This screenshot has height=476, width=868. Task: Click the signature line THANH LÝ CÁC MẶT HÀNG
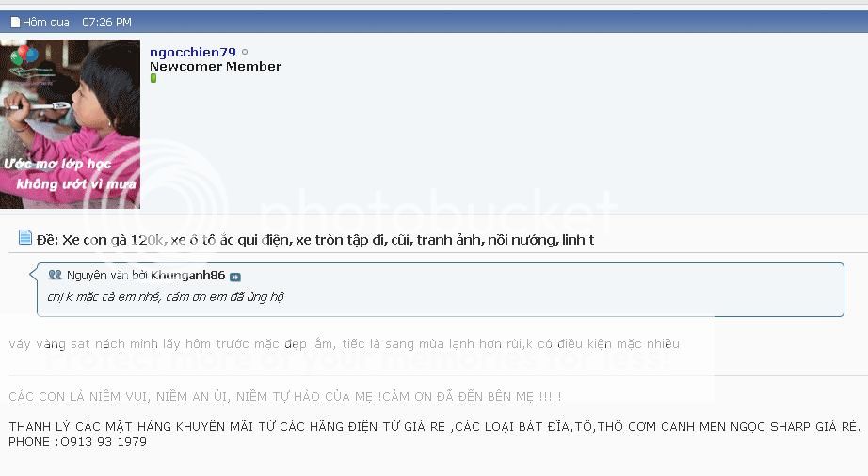pyautogui.click(x=435, y=427)
